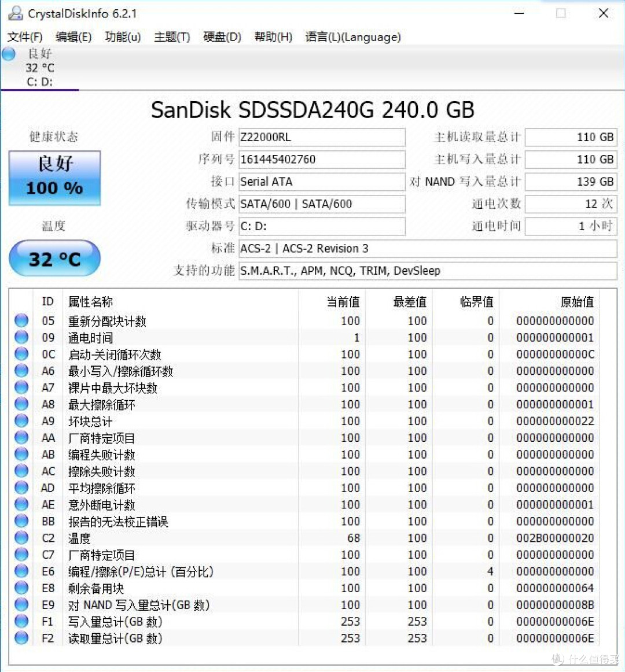Click the standard field ACS-2 | ACS-2 Revision 3
Image resolution: width=625 pixels, height=672 pixels.
(428, 249)
